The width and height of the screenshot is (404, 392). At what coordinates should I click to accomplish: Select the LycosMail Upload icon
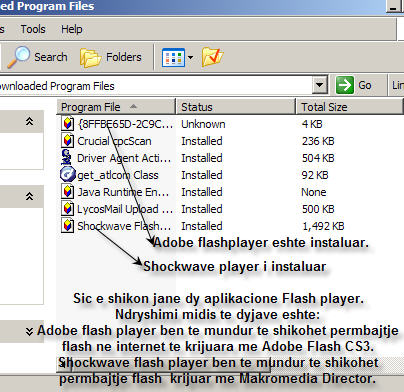[67, 209]
